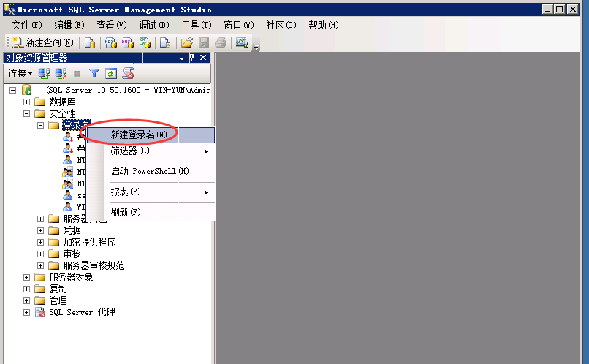
Task: Choose 刷新(F) in context menu
Action: pos(151,212)
